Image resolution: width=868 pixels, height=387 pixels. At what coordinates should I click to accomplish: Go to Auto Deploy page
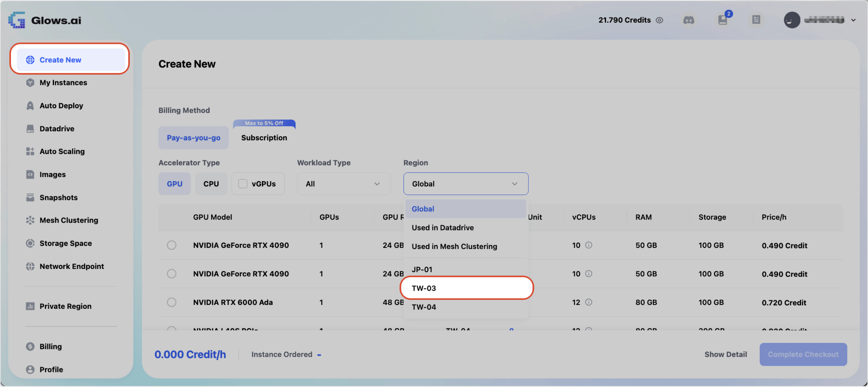(x=61, y=106)
